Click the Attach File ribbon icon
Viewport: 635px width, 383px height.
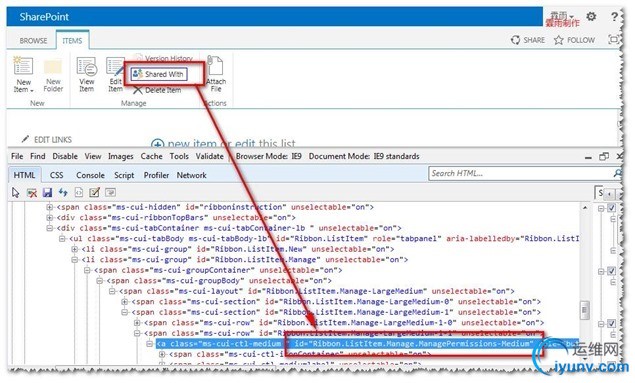click(215, 65)
